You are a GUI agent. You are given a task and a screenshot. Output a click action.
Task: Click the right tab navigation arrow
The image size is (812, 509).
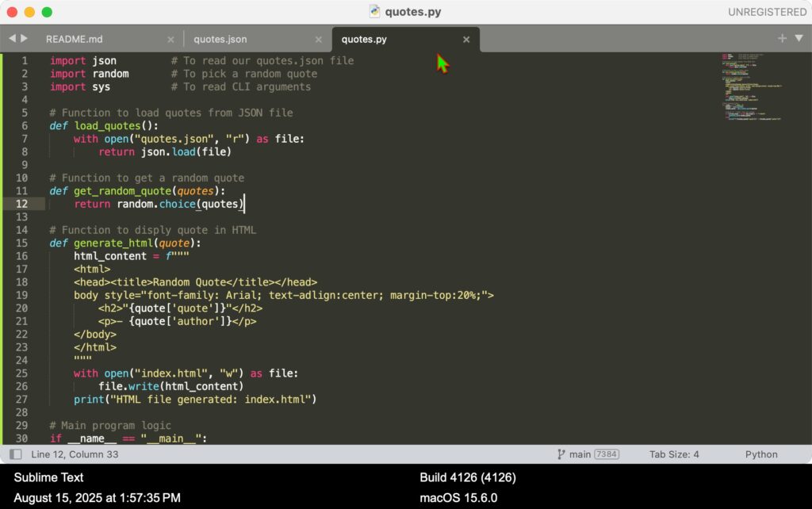pos(24,39)
